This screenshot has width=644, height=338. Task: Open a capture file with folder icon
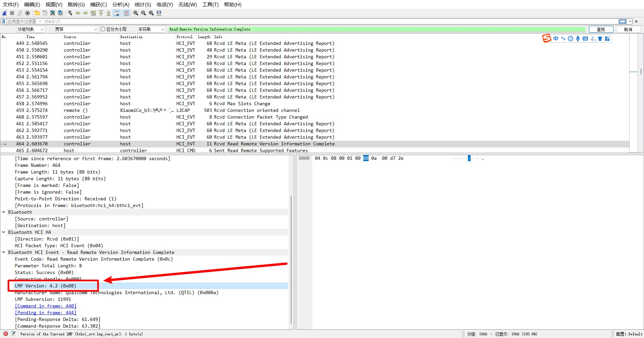(37, 13)
